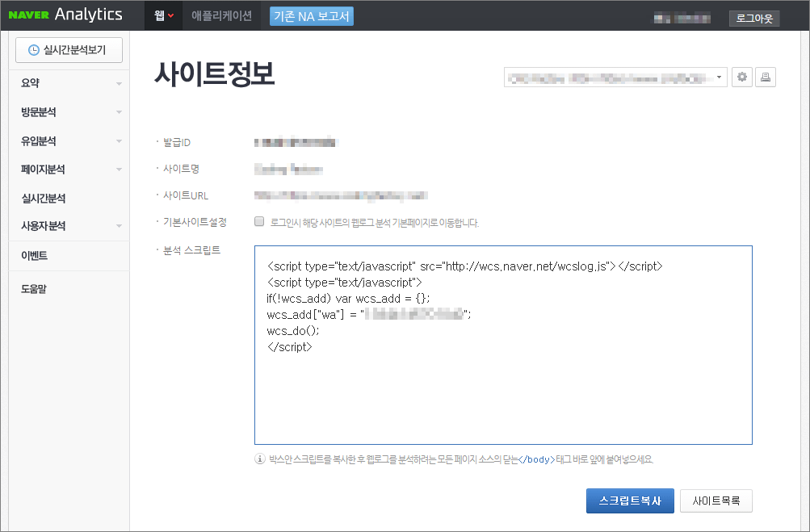This screenshot has width=810, height=532.
Task: Select 방문분석 in the sidebar
Action: coord(38,112)
